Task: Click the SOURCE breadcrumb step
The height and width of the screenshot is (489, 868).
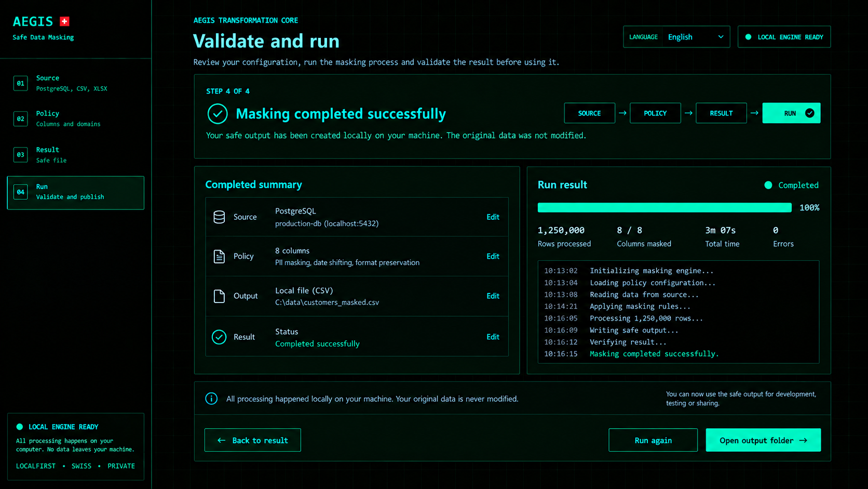Action: 589,113
